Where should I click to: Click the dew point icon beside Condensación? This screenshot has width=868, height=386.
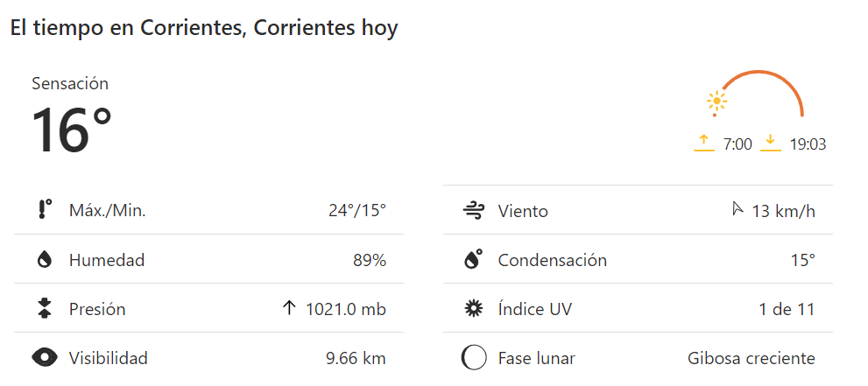click(x=473, y=260)
